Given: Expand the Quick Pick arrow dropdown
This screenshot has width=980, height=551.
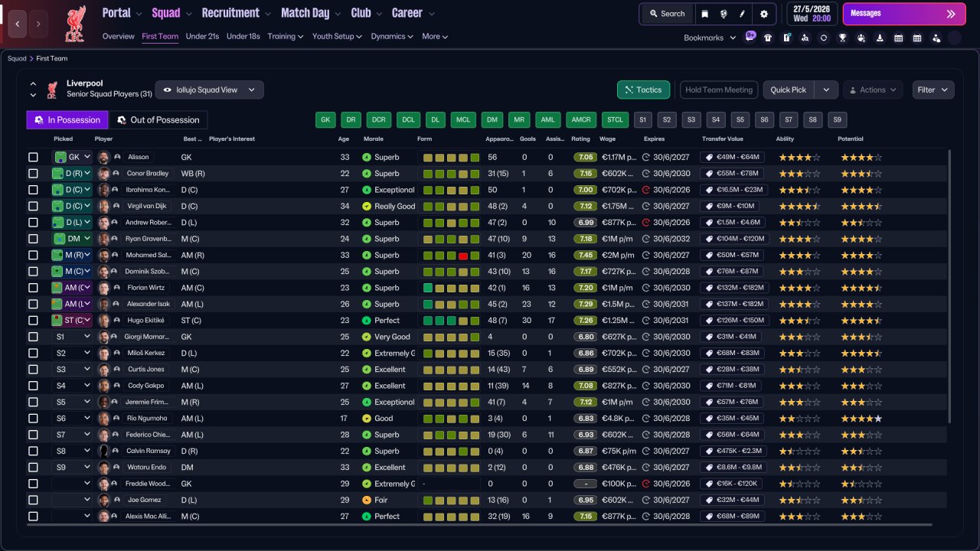Looking at the screenshot, I should (825, 90).
